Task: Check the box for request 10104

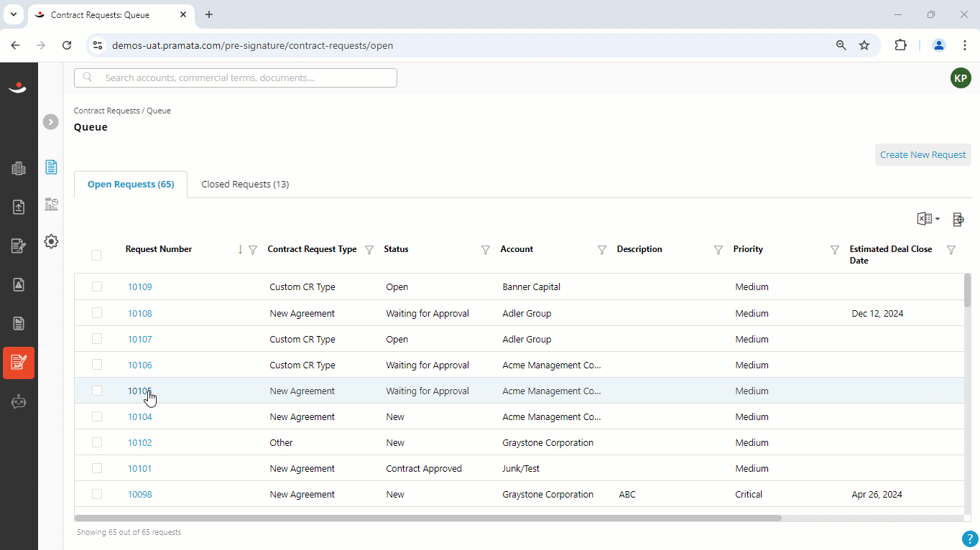Action: (97, 416)
